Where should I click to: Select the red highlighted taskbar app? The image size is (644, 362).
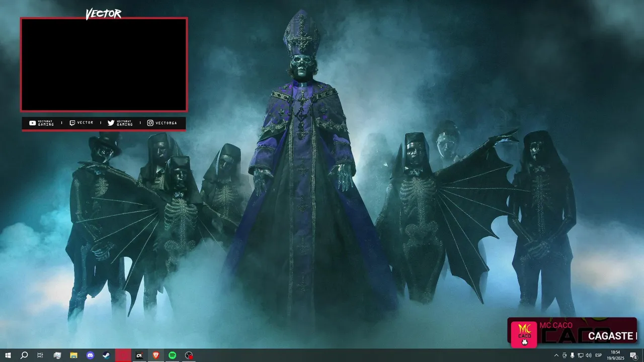[123, 355]
